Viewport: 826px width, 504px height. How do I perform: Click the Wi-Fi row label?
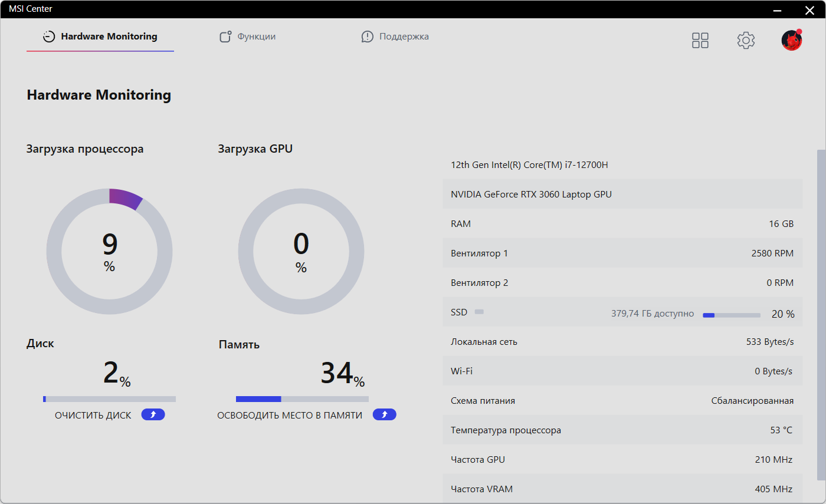click(461, 371)
